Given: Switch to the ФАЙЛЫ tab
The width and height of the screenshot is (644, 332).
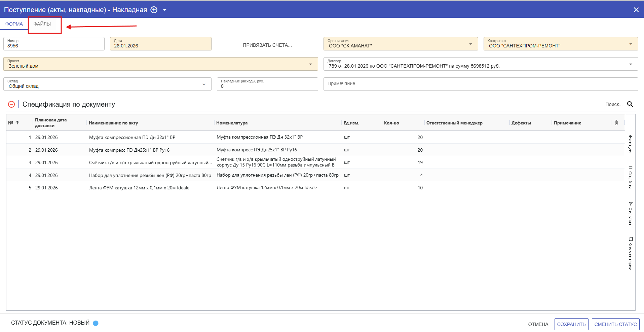Looking at the screenshot, I should pos(42,24).
